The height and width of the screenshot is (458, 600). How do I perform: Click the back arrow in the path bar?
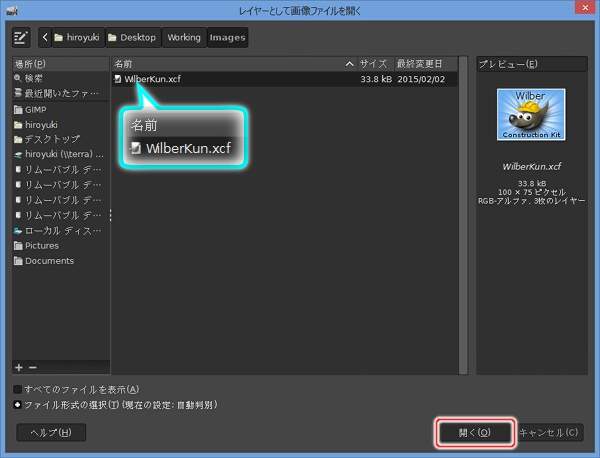(45, 37)
